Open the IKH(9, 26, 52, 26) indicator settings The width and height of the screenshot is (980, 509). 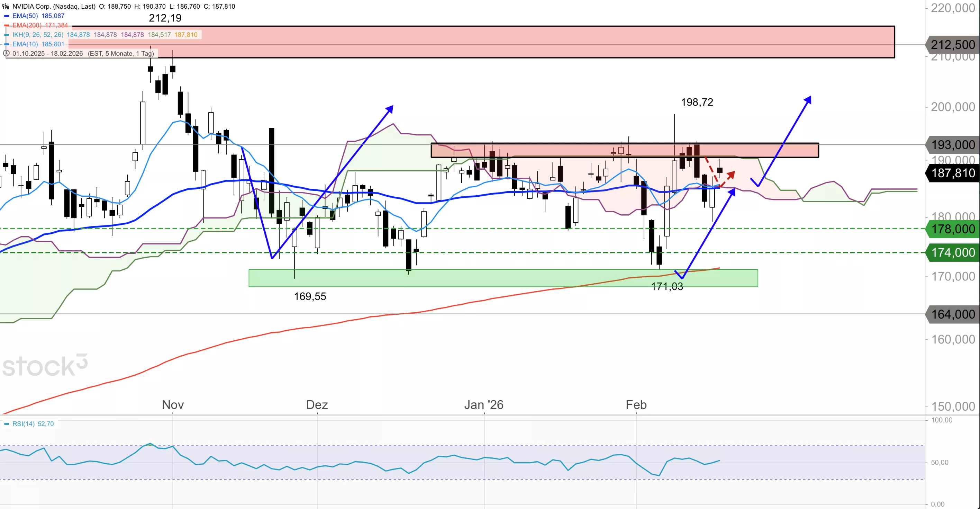(x=38, y=35)
